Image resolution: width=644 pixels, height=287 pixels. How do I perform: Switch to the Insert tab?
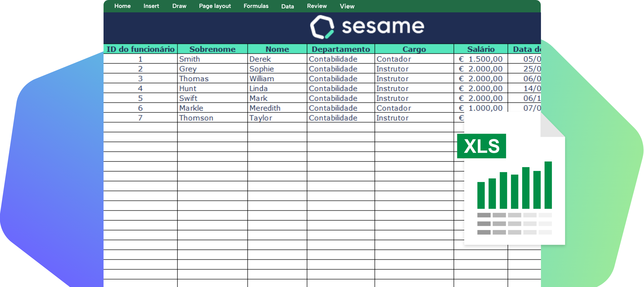pyautogui.click(x=151, y=6)
